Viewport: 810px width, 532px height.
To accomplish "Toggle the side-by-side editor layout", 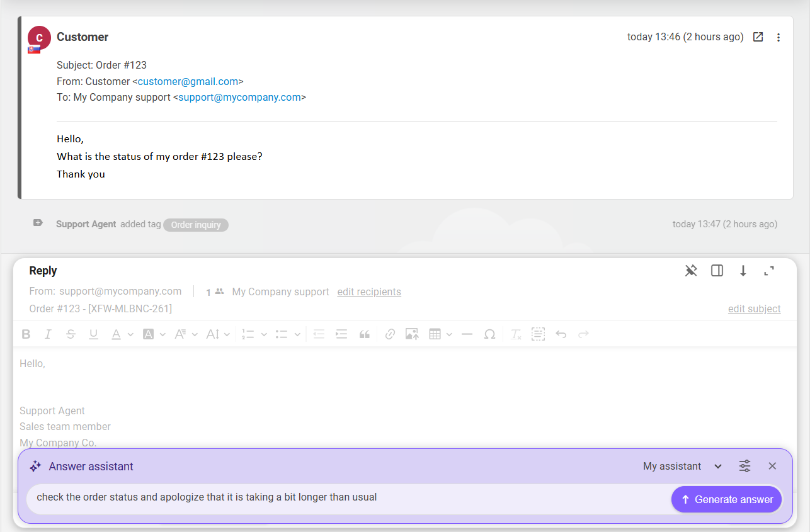I will pos(717,270).
